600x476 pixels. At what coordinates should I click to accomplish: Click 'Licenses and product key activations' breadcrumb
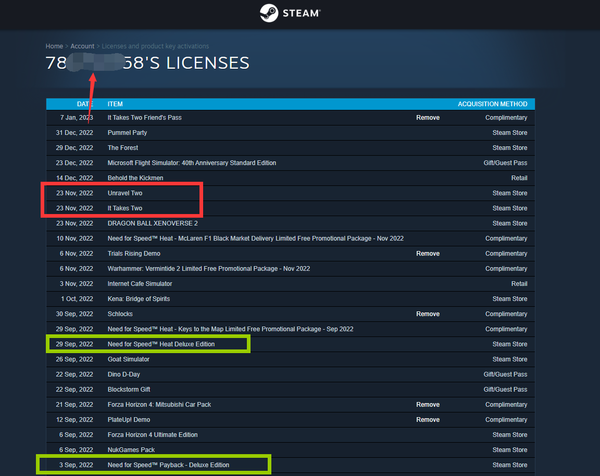[155, 46]
